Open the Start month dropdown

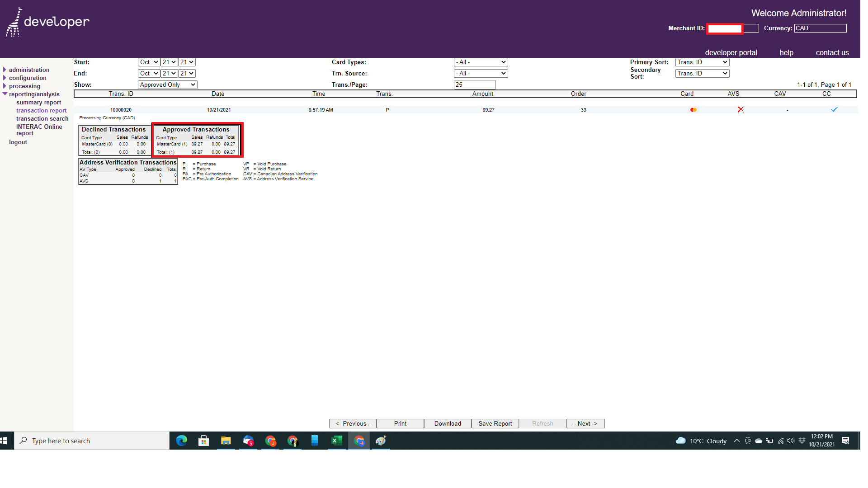coord(149,62)
